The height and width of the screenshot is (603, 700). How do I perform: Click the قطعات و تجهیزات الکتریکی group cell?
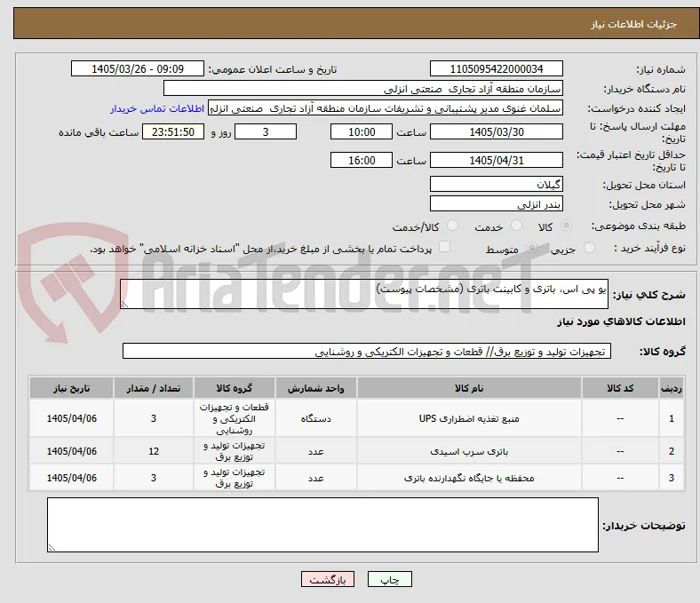[x=235, y=418]
